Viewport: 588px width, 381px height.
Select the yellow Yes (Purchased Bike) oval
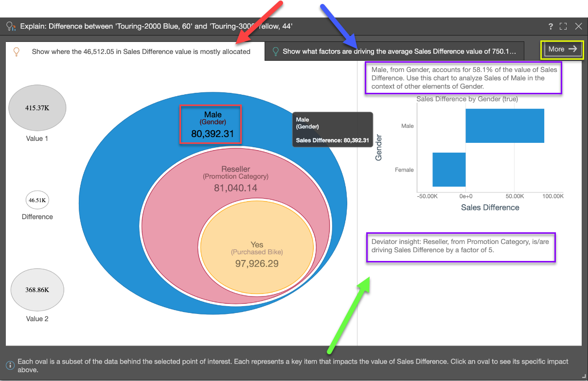(256, 258)
